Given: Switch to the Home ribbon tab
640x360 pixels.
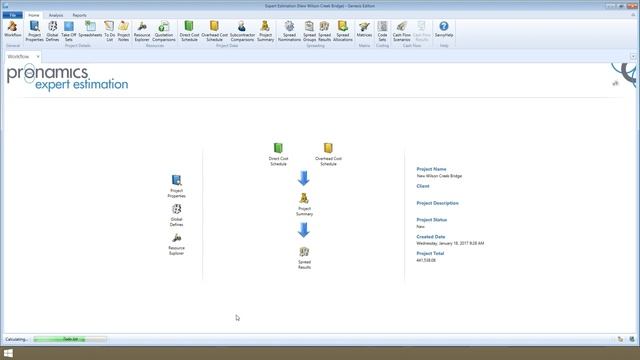Looking at the screenshot, I should (x=34, y=15).
